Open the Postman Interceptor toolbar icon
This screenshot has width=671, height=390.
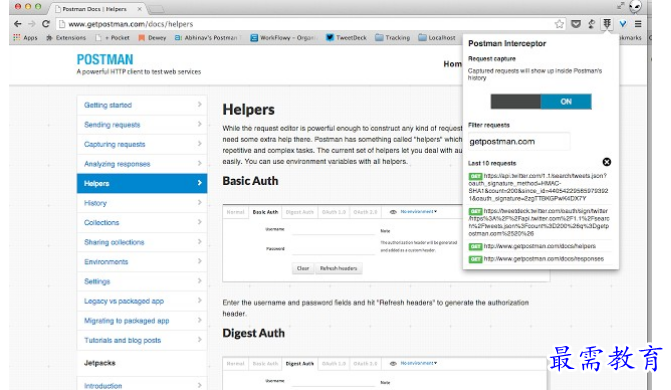(x=607, y=24)
